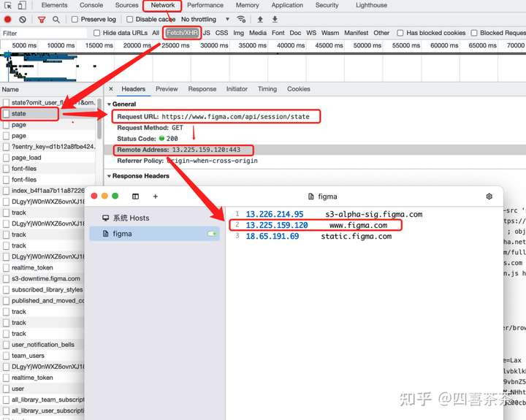Click the 25000 ms timeline marker
The height and width of the screenshot is (420, 526).
click(x=175, y=45)
